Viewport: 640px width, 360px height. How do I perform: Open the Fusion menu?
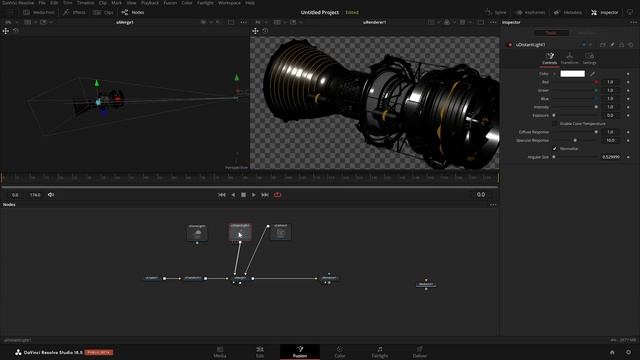pyautogui.click(x=170, y=2)
